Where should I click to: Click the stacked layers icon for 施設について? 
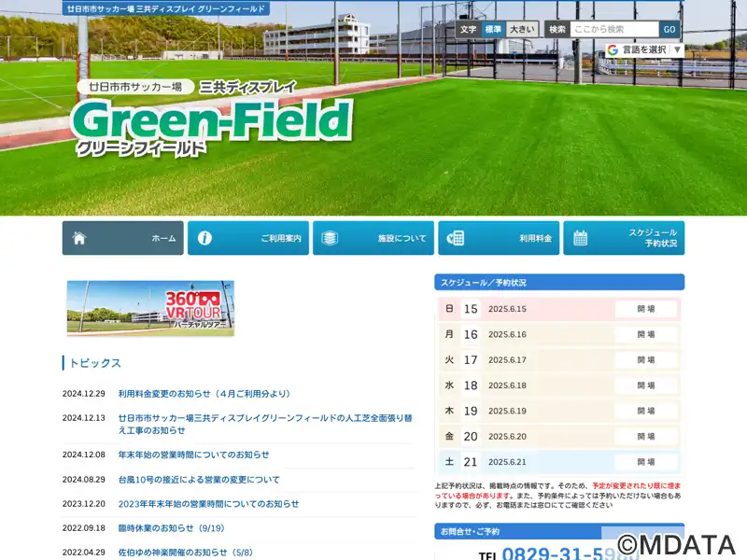click(330, 238)
